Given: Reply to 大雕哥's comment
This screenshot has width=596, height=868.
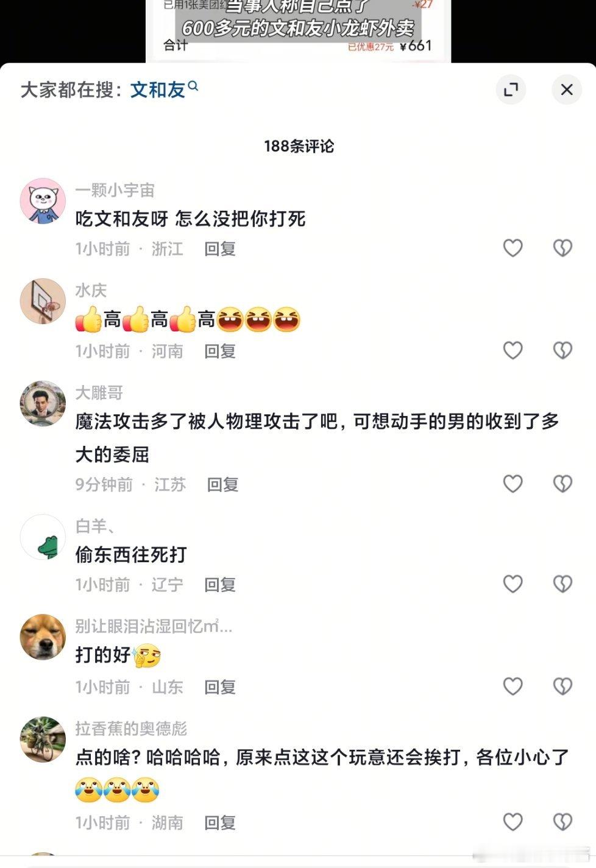Looking at the screenshot, I should point(222,484).
